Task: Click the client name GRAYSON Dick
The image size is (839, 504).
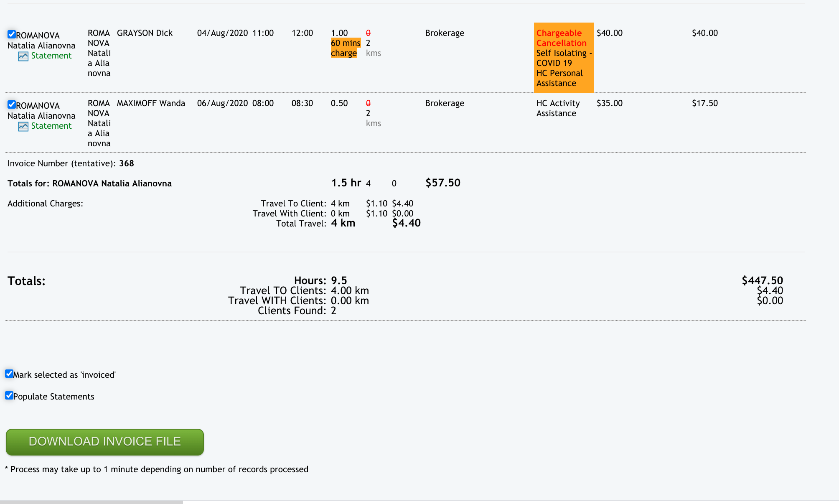Action: (145, 33)
